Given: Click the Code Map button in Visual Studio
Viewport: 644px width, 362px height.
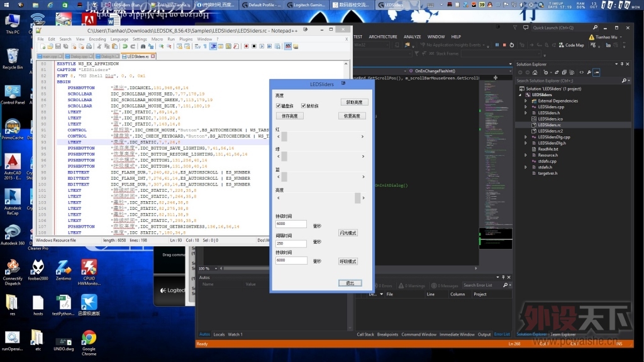Looking at the screenshot, I should pos(571,45).
